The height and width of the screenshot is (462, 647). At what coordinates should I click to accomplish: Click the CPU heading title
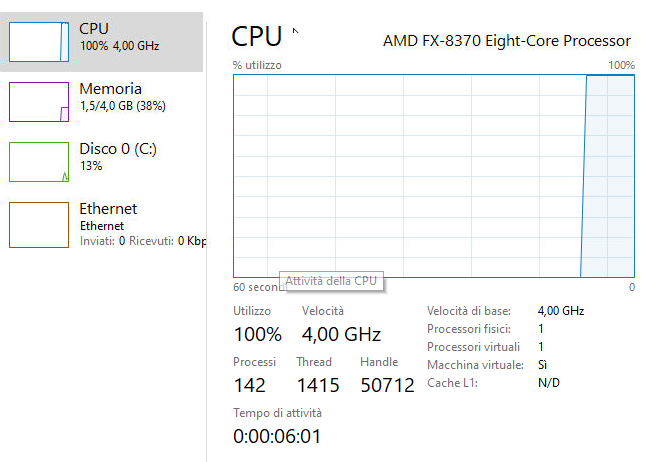coord(256,37)
